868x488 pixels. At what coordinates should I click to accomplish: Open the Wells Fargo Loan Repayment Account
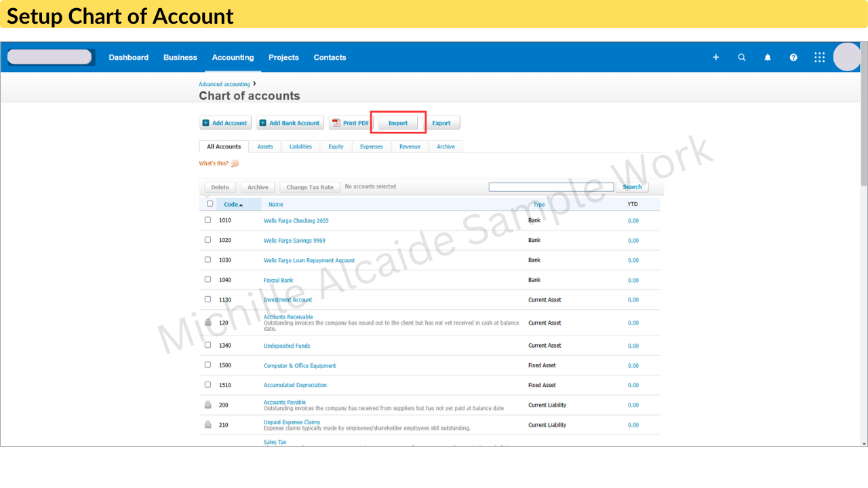pos(309,260)
